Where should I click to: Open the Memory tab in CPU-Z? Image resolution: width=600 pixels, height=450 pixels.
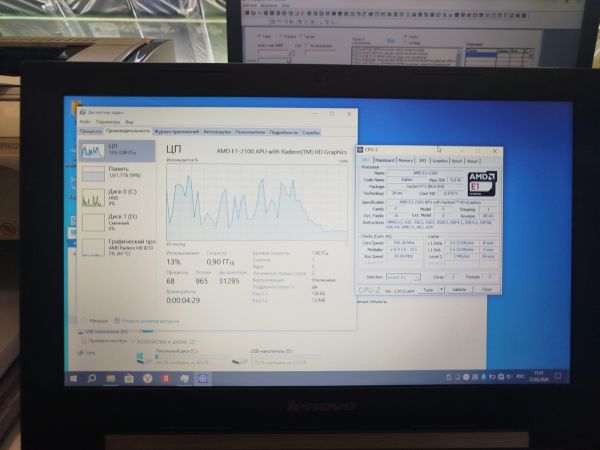click(x=405, y=161)
